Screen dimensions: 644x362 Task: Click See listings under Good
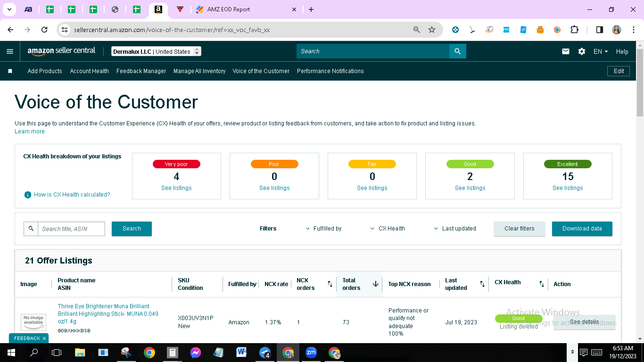pyautogui.click(x=470, y=188)
